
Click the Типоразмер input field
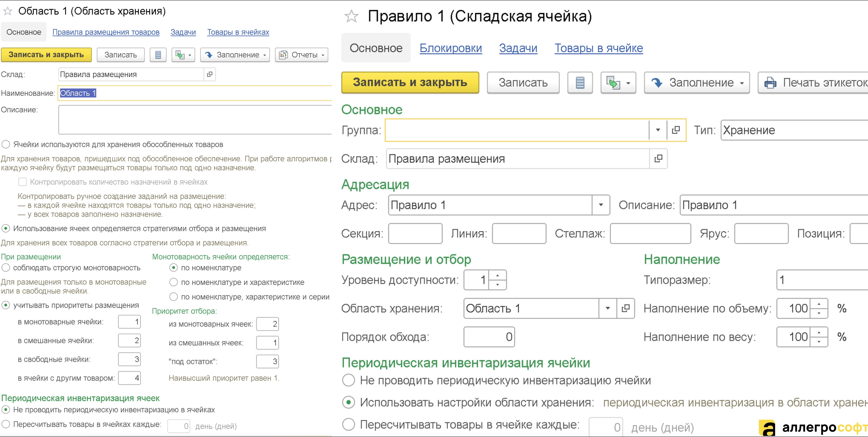pyautogui.click(x=822, y=280)
